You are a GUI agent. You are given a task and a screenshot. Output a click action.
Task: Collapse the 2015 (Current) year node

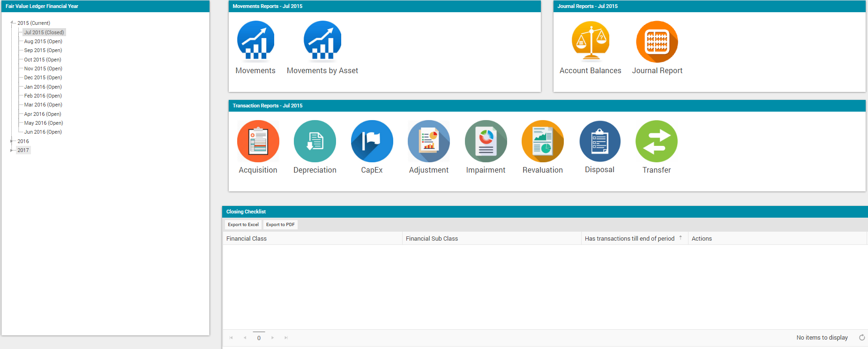pyautogui.click(x=12, y=23)
